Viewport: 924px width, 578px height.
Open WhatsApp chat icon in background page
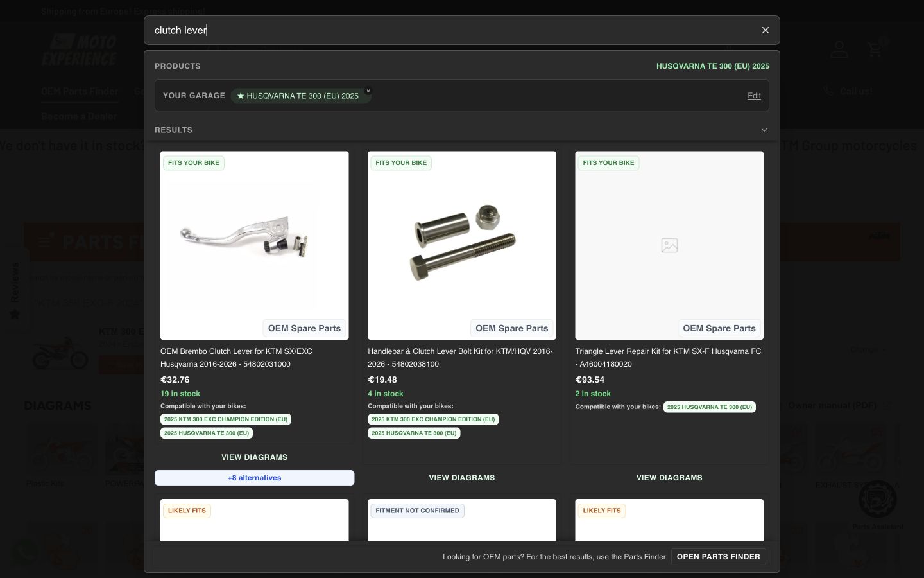point(24,551)
